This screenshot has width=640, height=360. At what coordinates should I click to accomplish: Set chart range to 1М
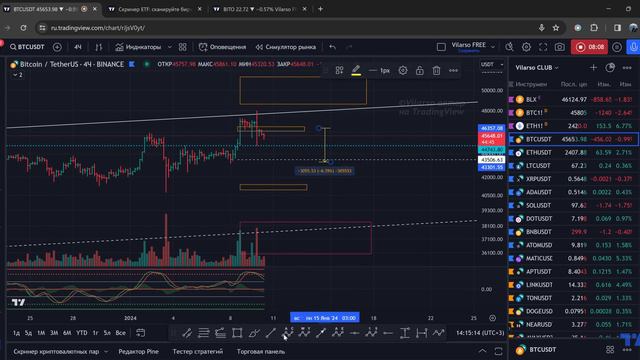(x=41, y=333)
